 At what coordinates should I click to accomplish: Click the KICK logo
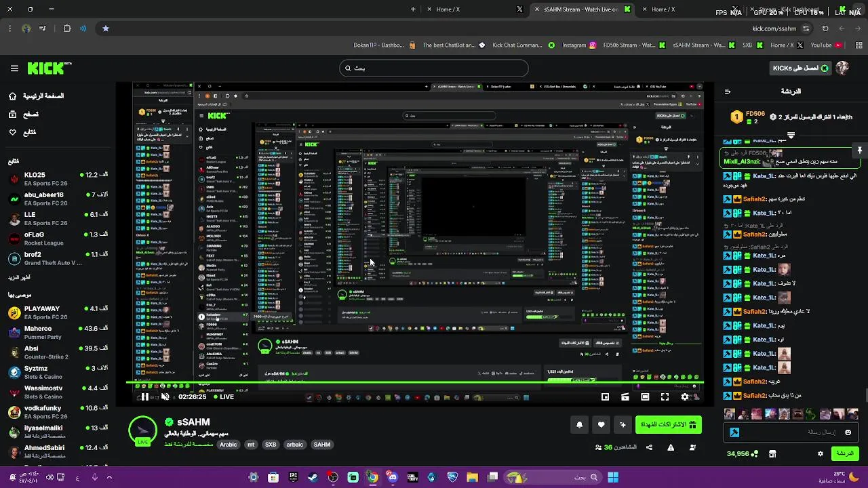point(49,68)
